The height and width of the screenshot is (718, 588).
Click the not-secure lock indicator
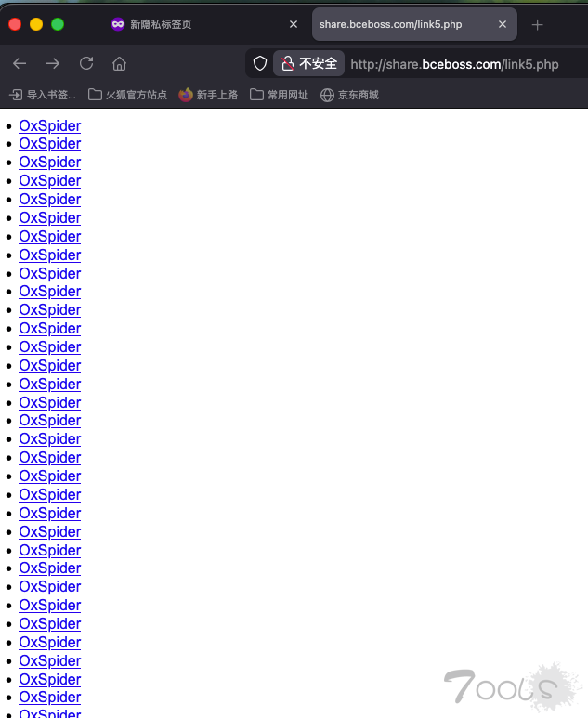[x=309, y=64]
